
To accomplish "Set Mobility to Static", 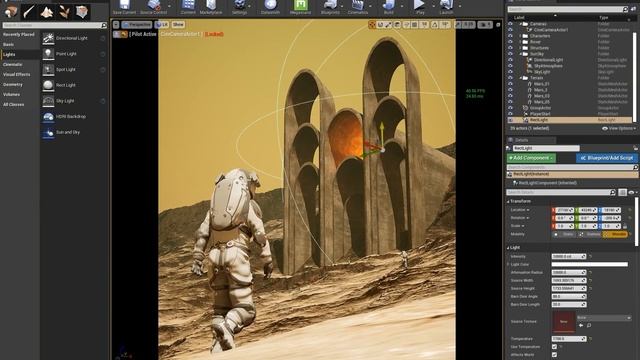I will (564, 234).
